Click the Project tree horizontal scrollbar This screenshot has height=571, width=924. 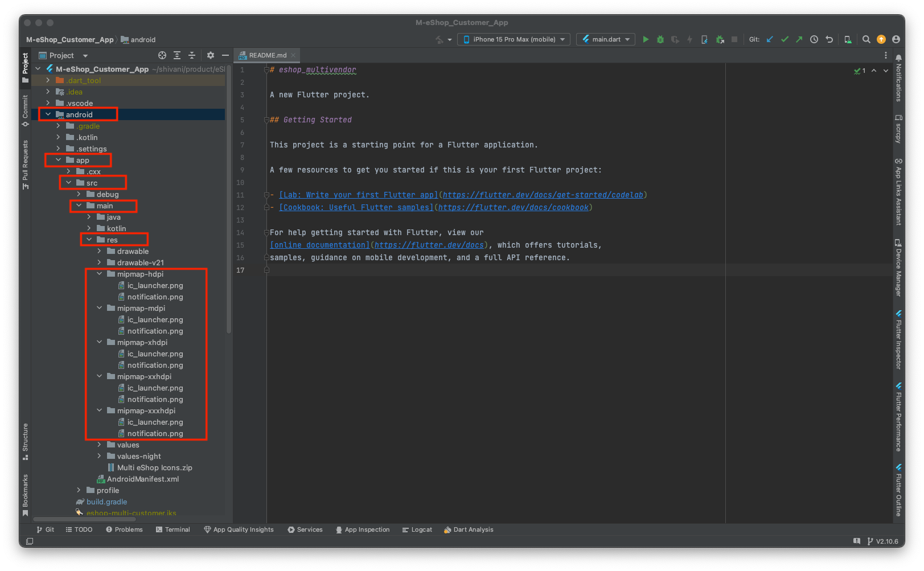coord(84,519)
